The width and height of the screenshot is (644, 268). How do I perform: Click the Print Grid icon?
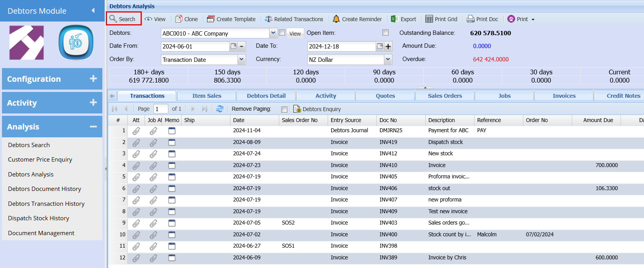tap(429, 19)
